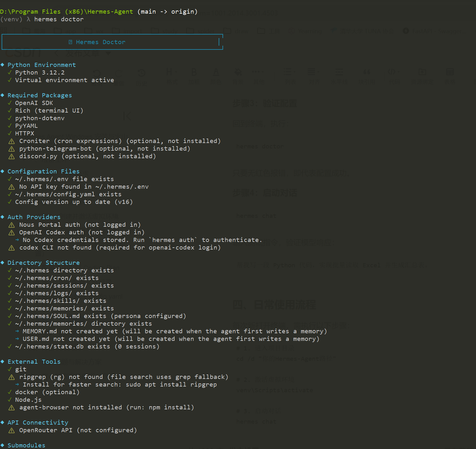This screenshot has width=476, height=449.
Task: Click the 'Directory Structure' section heading
Action: [43, 263]
